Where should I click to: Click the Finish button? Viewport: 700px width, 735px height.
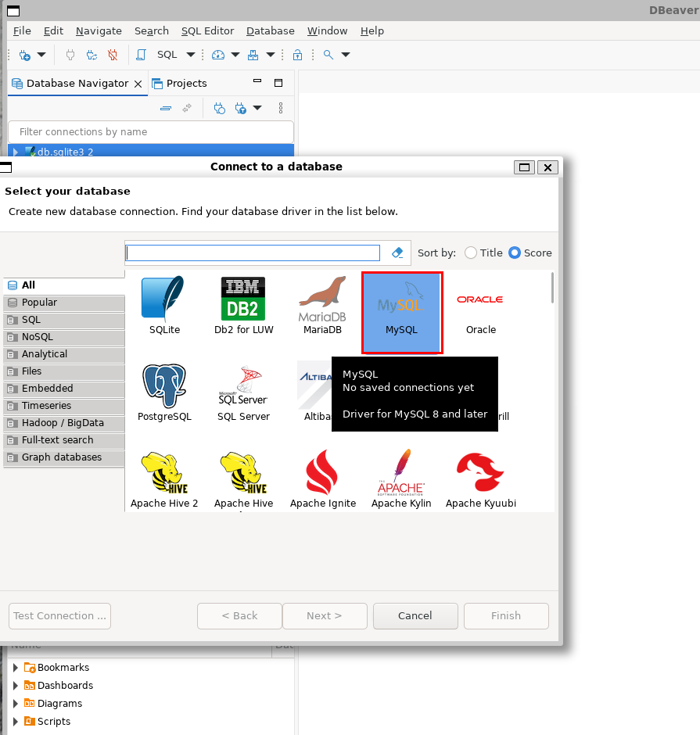point(506,616)
